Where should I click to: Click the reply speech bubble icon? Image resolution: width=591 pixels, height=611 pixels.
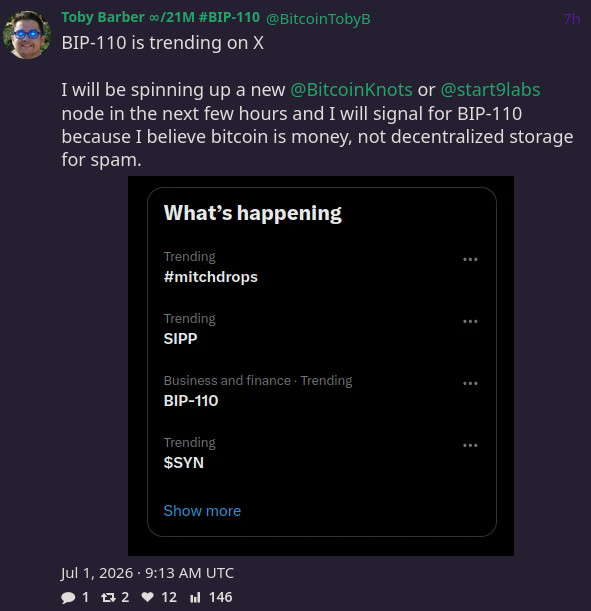point(68,597)
